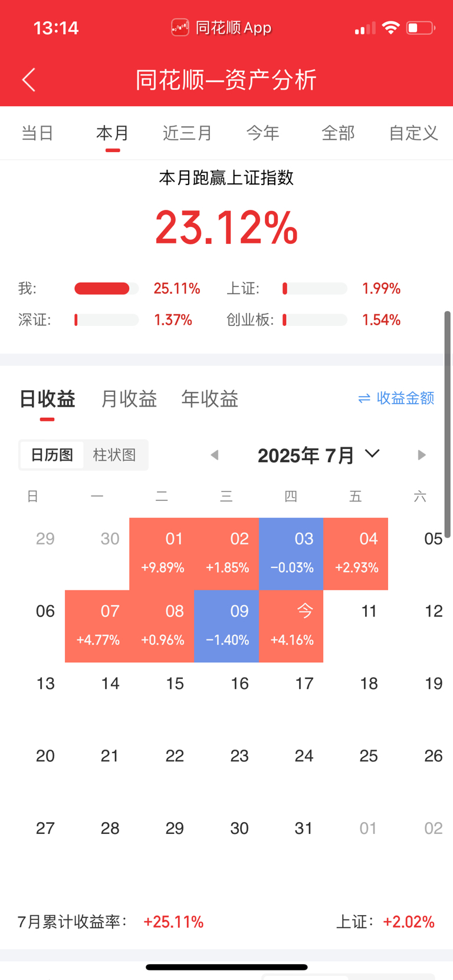Open the 2025年 7月 month dropdown

tap(319, 455)
